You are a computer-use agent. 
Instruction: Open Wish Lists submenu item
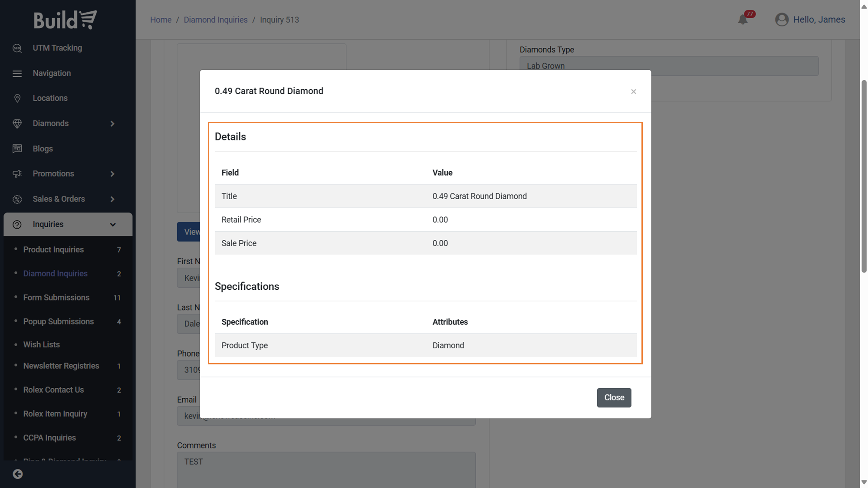pyautogui.click(x=41, y=344)
